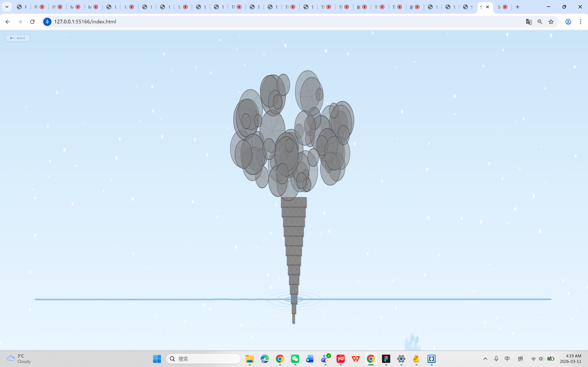Open Chrome three-dot menu
Screen dimensions: 588x367
tap(580, 22)
